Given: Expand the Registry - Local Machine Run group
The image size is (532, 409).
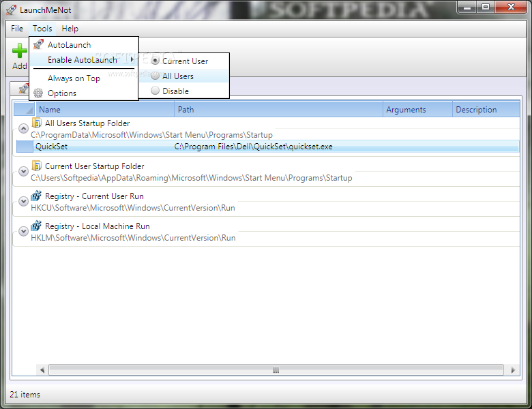Looking at the screenshot, I should 23,231.
